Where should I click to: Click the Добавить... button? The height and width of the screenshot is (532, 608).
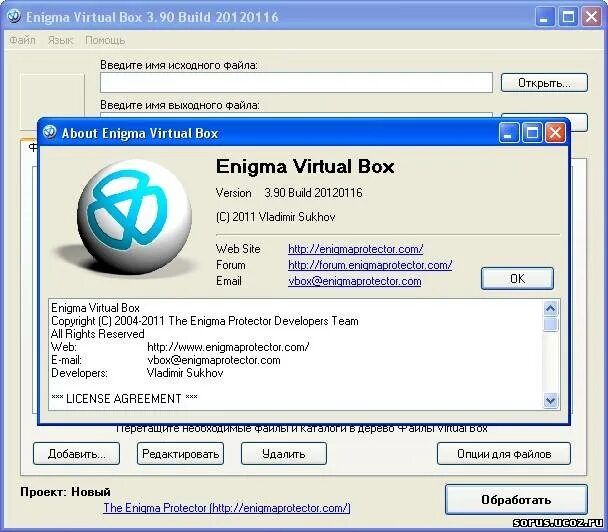tap(76, 453)
